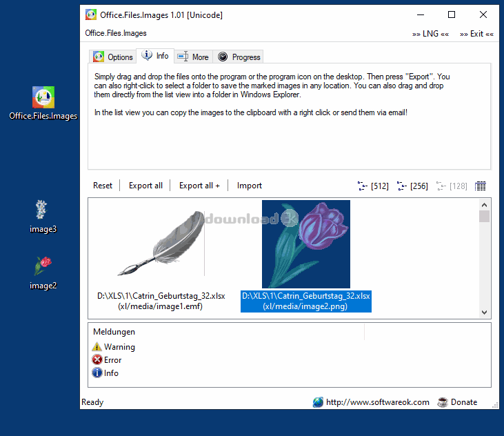Click the highlighted image2.png file path label
The image size is (504, 436).
tap(306, 301)
